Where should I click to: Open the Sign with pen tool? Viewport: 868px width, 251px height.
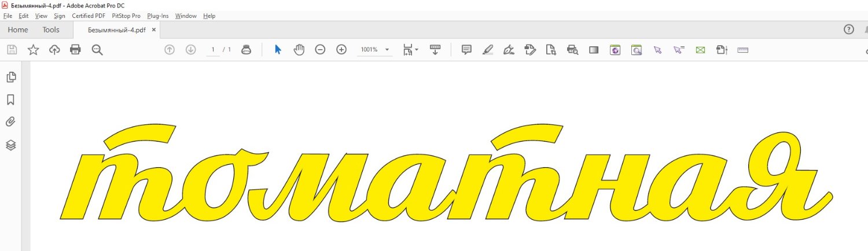(509, 50)
